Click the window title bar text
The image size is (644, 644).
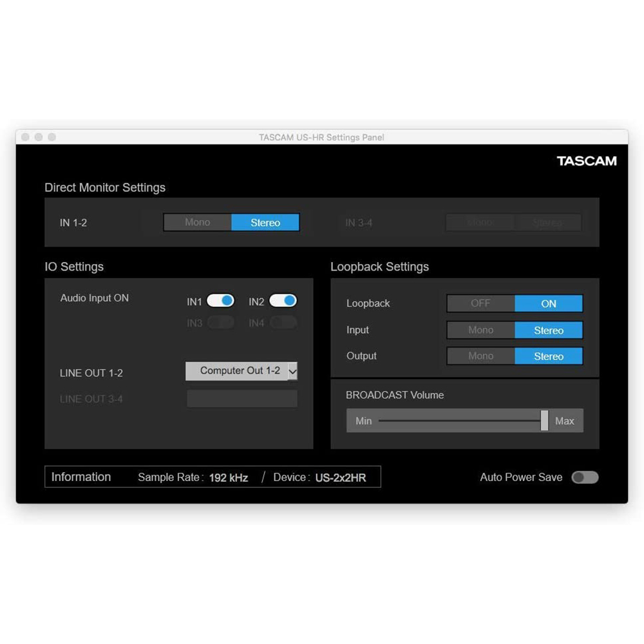[x=321, y=137]
